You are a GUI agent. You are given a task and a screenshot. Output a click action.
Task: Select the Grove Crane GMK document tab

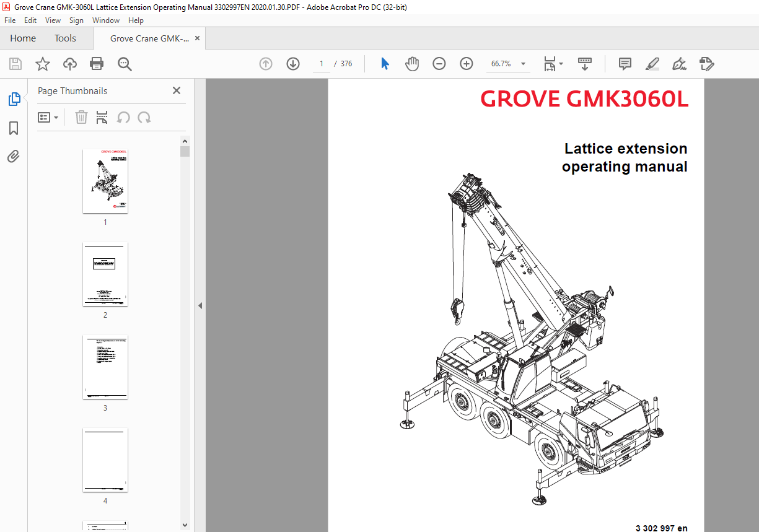[149, 38]
